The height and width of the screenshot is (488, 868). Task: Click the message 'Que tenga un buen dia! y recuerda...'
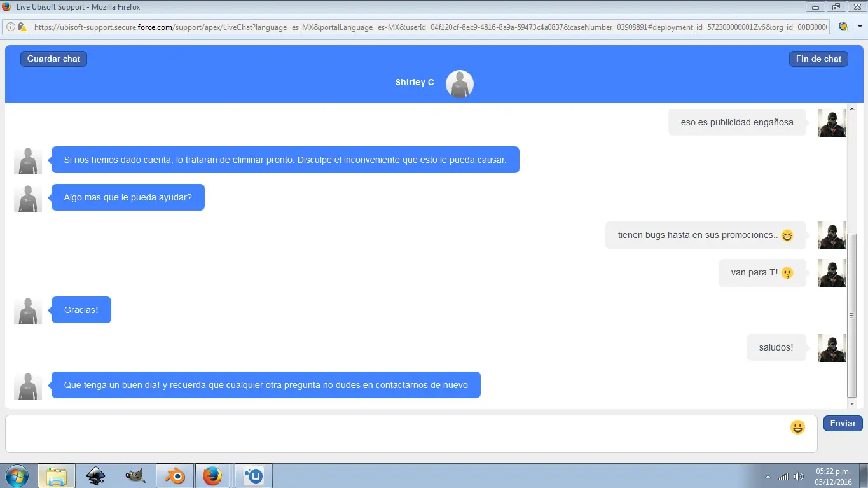(266, 385)
